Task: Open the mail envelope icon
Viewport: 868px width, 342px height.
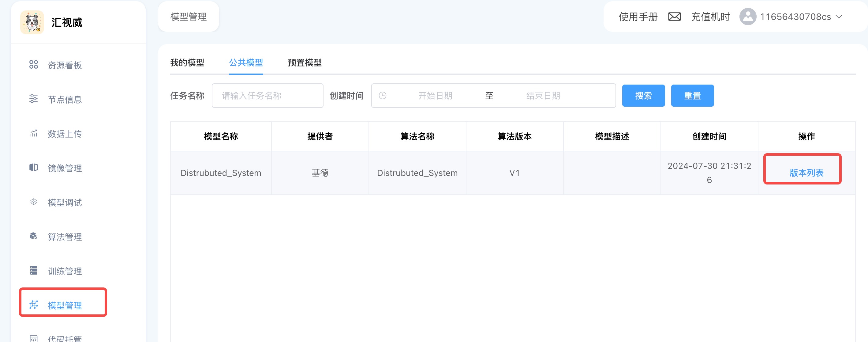Action: pyautogui.click(x=674, y=17)
